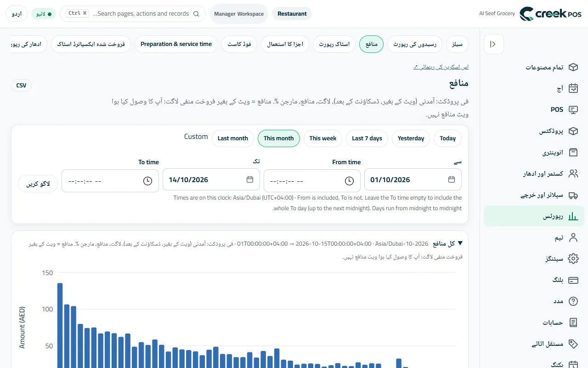The height and width of the screenshot is (368, 588).
Task: Click the بلنگ credit card icon
Action: point(573,280)
